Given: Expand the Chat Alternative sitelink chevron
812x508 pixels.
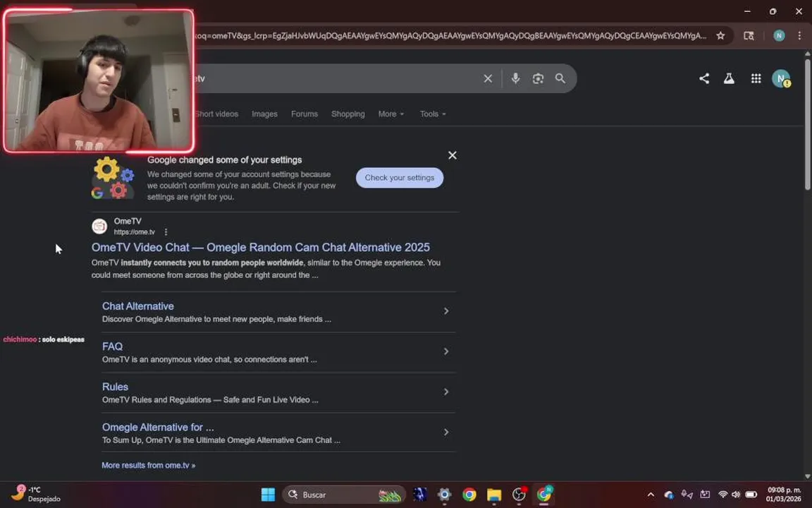Looking at the screenshot, I should (446, 311).
